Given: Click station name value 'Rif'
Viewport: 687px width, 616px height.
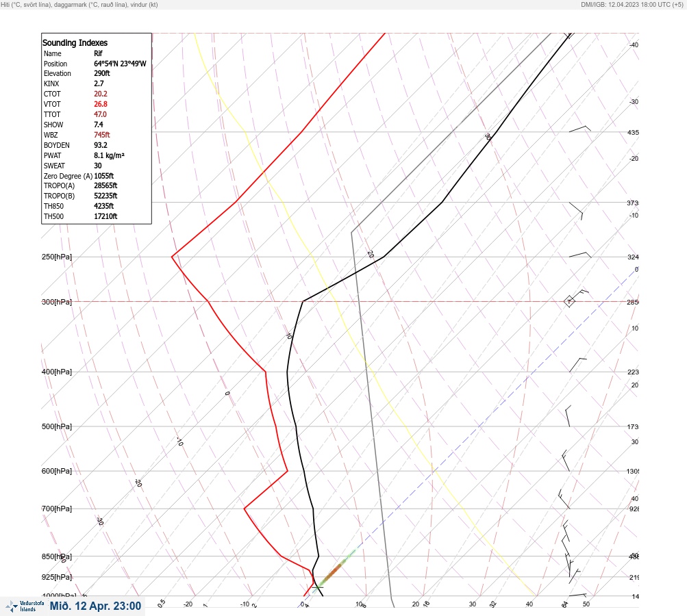Looking at the screenshot, I should [98, 53].
